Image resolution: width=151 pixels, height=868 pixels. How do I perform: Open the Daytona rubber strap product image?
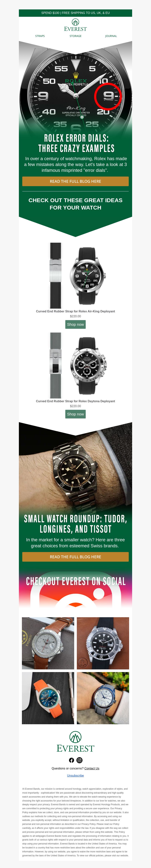[75, 365]
